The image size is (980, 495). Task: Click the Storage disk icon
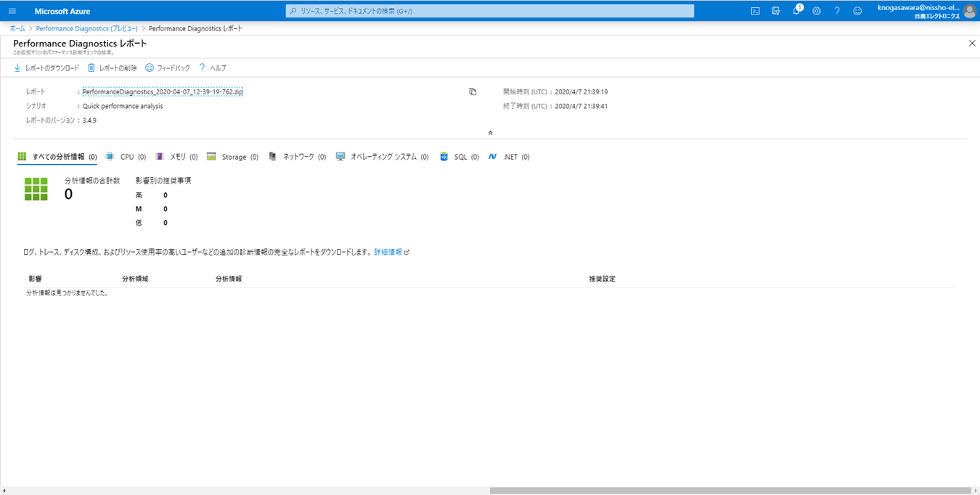coord(211,156)
